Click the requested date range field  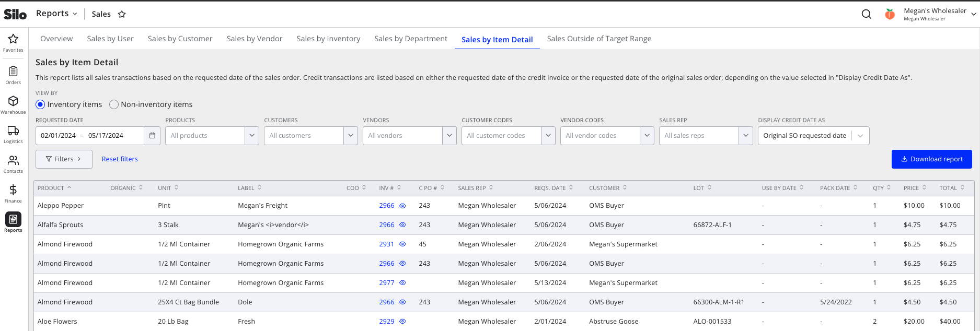[x=89, y=135]
